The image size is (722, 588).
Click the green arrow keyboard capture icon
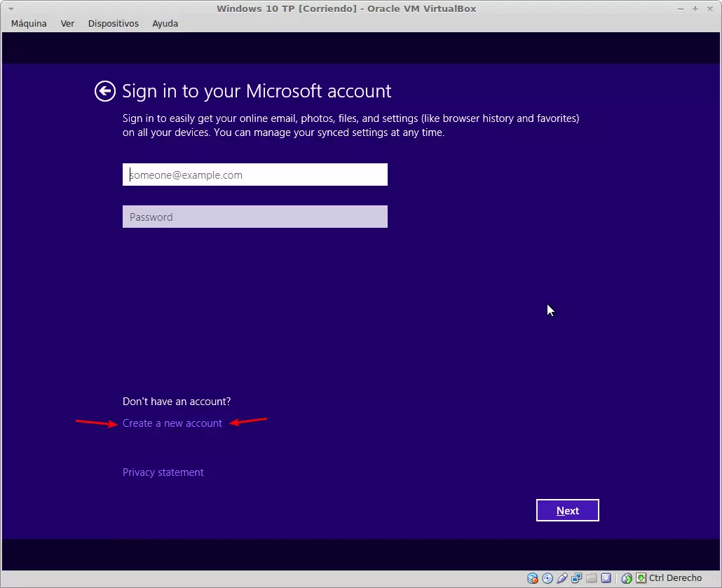pyautogui.click(x=641, y=578)
